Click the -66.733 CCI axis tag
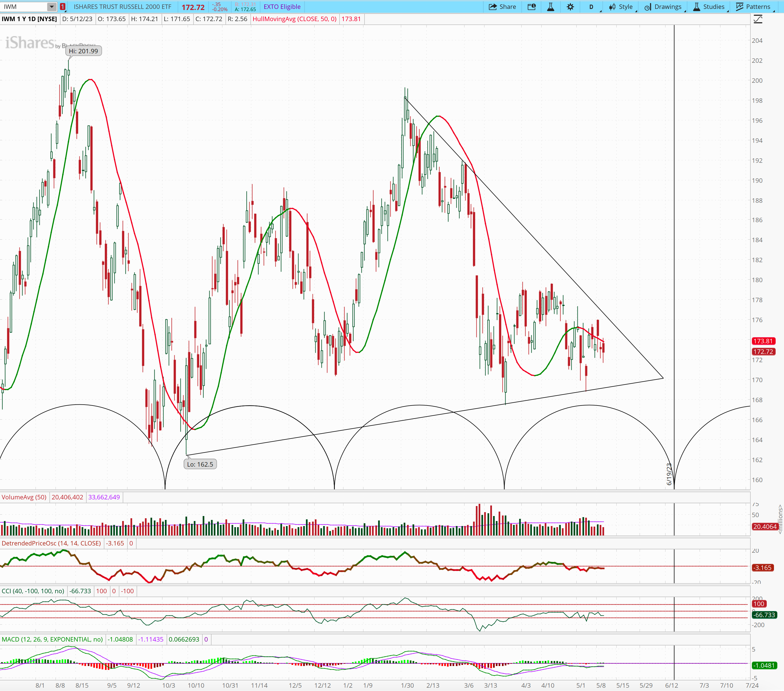The image size is (784, 691). click(x=764, y=615)
